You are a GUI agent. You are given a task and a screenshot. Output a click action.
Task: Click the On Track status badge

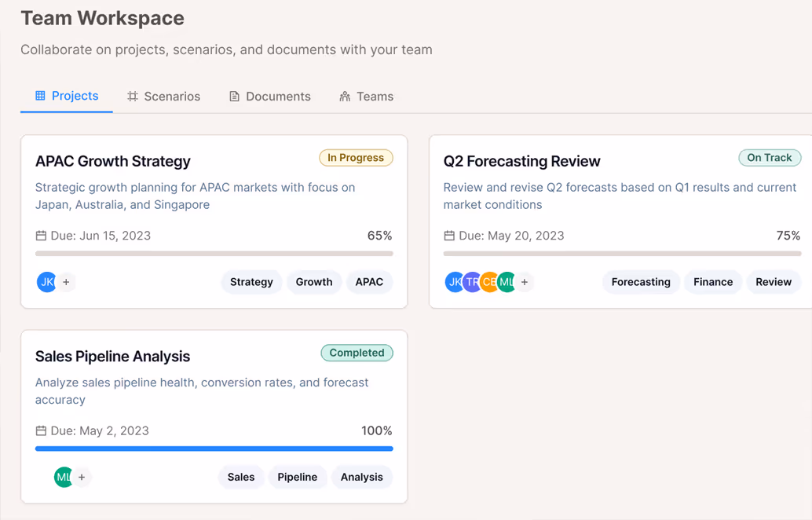[770, 157]
